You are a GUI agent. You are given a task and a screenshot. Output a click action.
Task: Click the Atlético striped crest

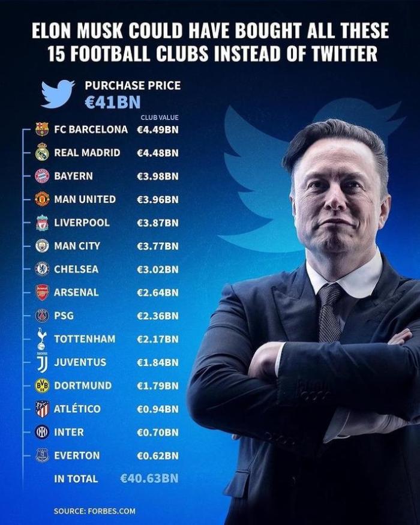(41, 409)
